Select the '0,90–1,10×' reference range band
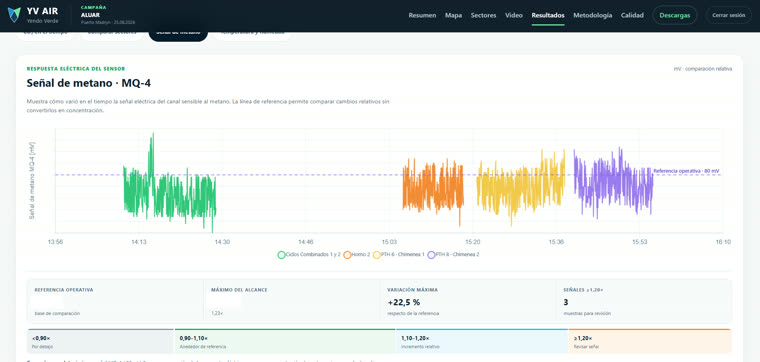Screen dimensions: 760x362 [x=285, y=342]
